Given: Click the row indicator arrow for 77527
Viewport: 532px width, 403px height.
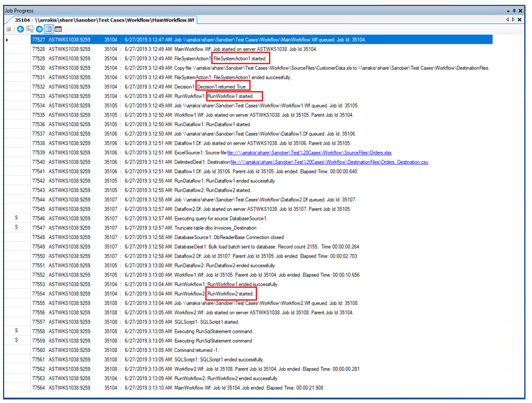Looking at the screenshot, I should click(x=7, y=40).
